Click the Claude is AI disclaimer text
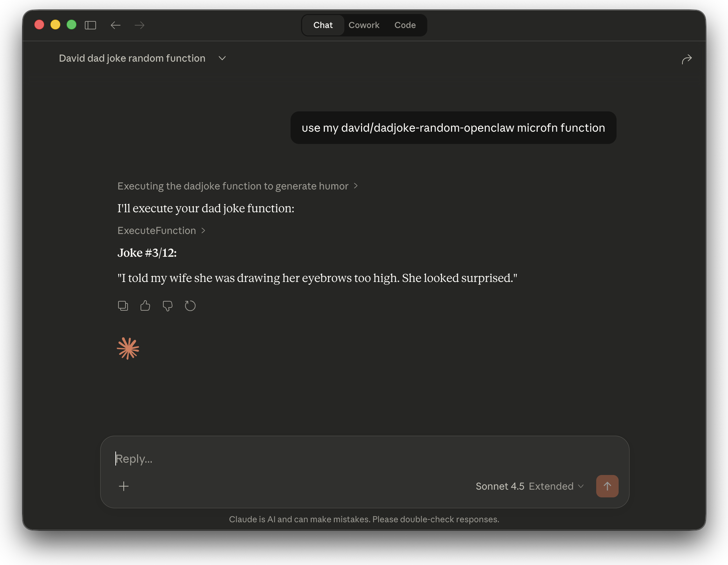 point(364,519)
